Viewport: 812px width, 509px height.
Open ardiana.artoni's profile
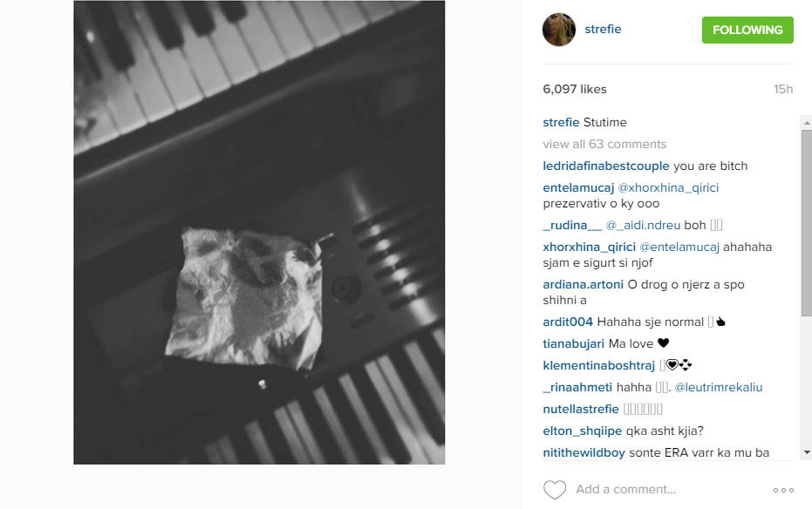(x=583, y=284)
